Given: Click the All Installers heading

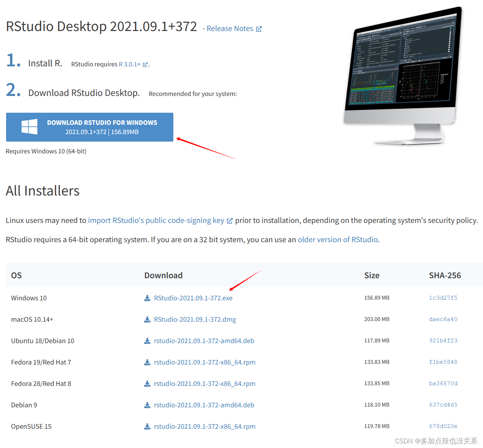Looking at the screenshot, I should pyautogui.click(x=43, y=191).
